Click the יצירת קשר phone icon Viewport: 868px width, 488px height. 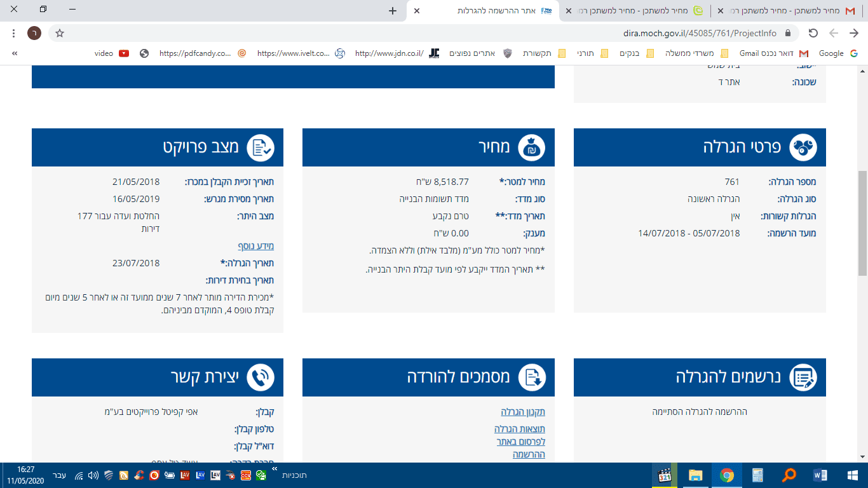261,377
